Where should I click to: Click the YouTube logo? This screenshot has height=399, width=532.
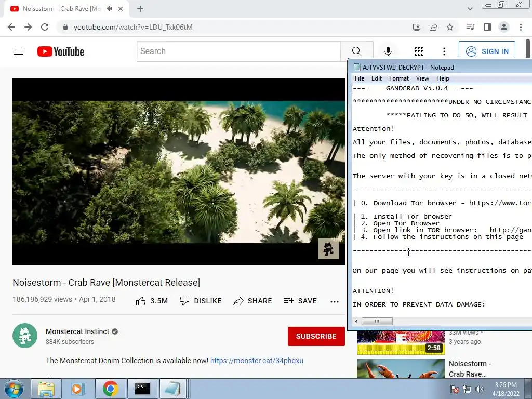61,51
